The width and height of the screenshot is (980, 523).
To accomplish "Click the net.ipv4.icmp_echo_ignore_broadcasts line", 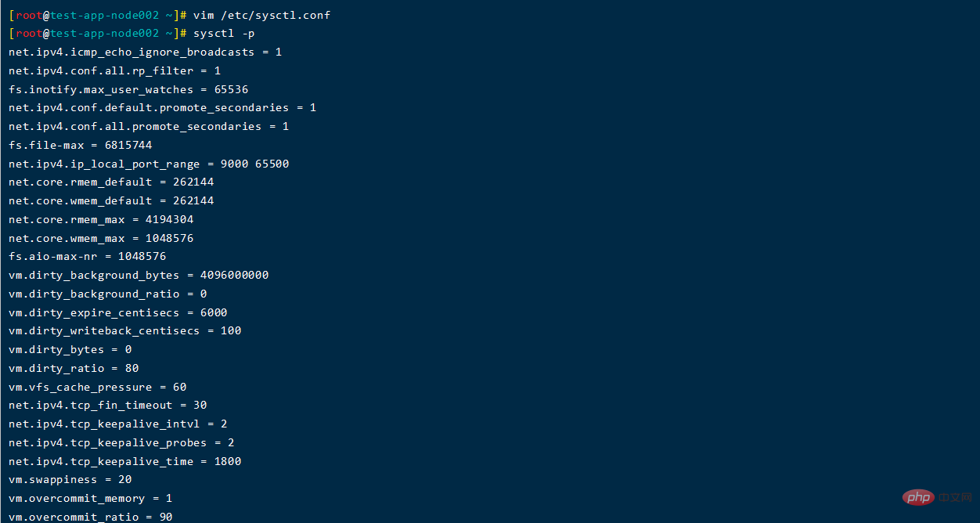I will point(146,52).
